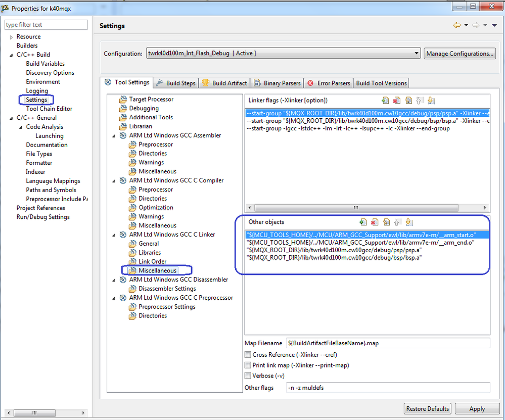The height and width of the screenshot is (420, 505).
Task: Select Discovery Options item
Action: [50, 73]
